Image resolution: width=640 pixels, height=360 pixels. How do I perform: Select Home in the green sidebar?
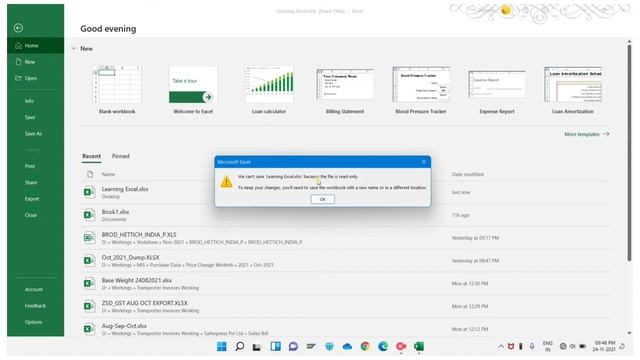[36, 46]
